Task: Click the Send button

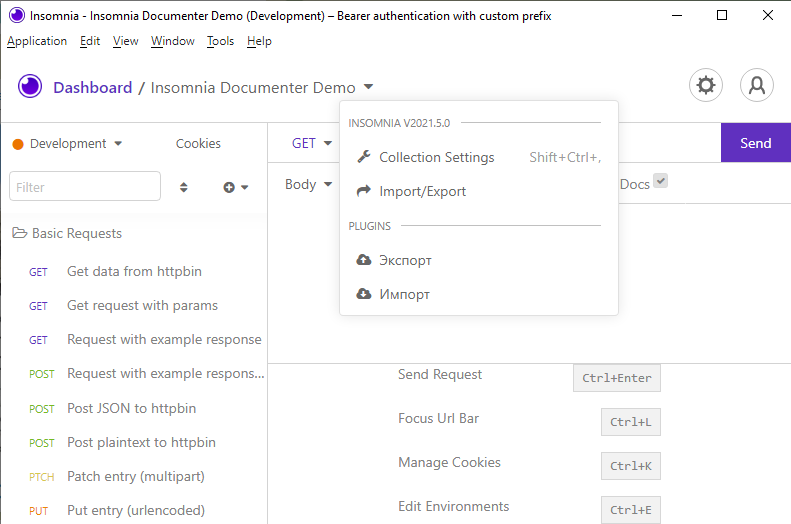Action: tap(755, 143)
